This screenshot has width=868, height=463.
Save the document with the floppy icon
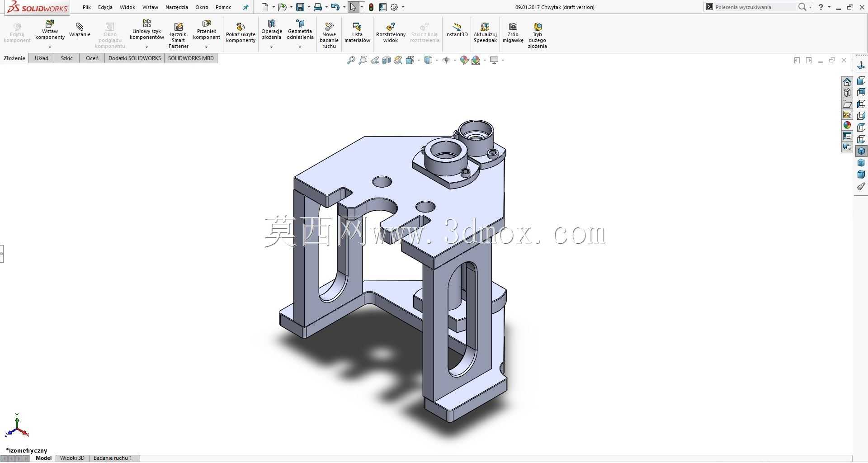pos(300,7)
